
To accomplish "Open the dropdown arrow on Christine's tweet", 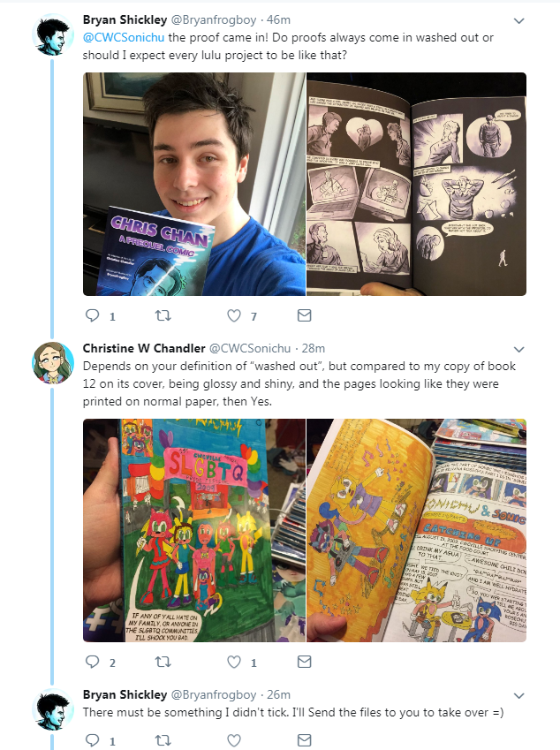I will click(518, 349).
